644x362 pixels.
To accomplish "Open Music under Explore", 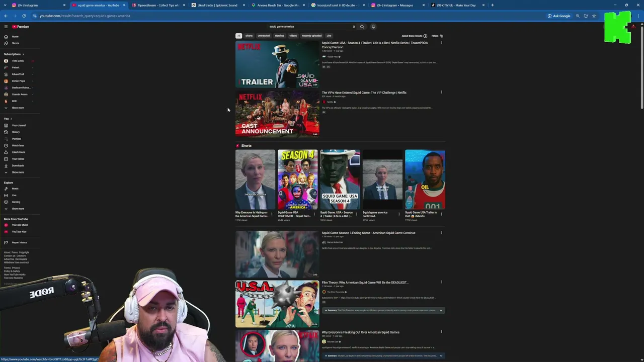I will tap(15, 189).
